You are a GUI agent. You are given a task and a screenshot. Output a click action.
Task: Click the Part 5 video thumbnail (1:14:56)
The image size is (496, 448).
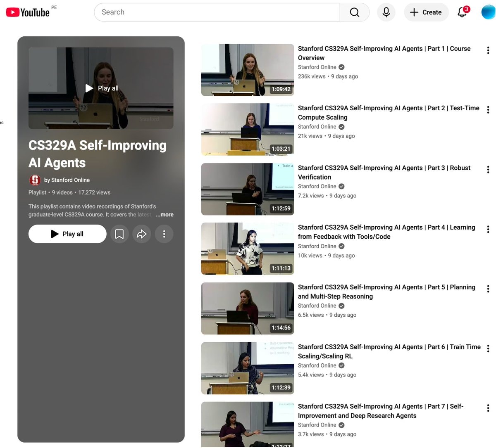click(x=248, y=308)
